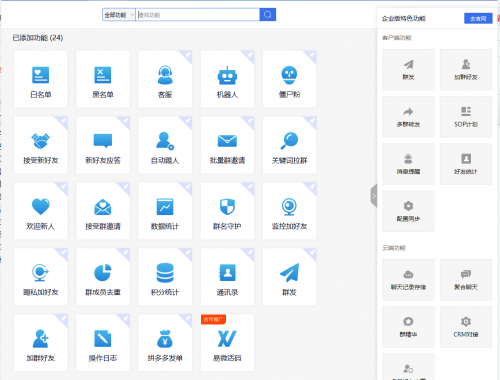Open the 操作日志 operation log feature
Image resolution: width=500 pixels, height=380 pixels.
tap(103, 343)
